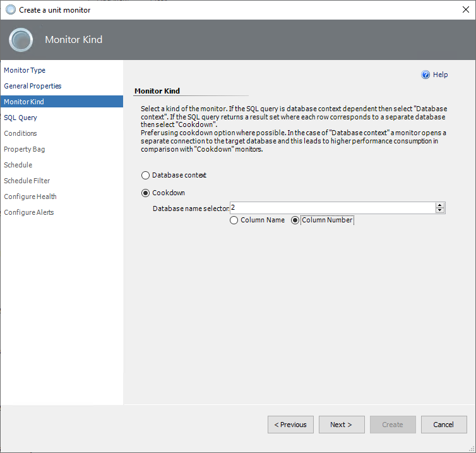Screen dimensions: 476x453
Task: Click the Monitor Kind section heading
Action: tap(157, 91)
